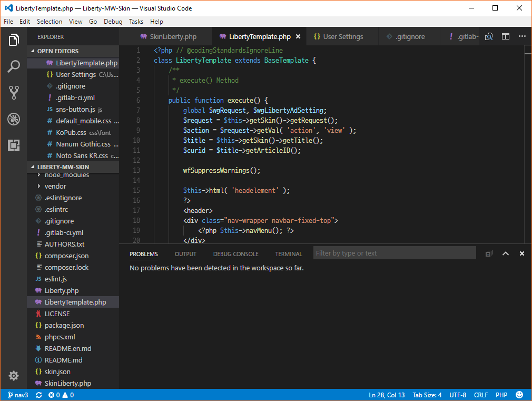Change the PHP language mode

tap(501, 395)
